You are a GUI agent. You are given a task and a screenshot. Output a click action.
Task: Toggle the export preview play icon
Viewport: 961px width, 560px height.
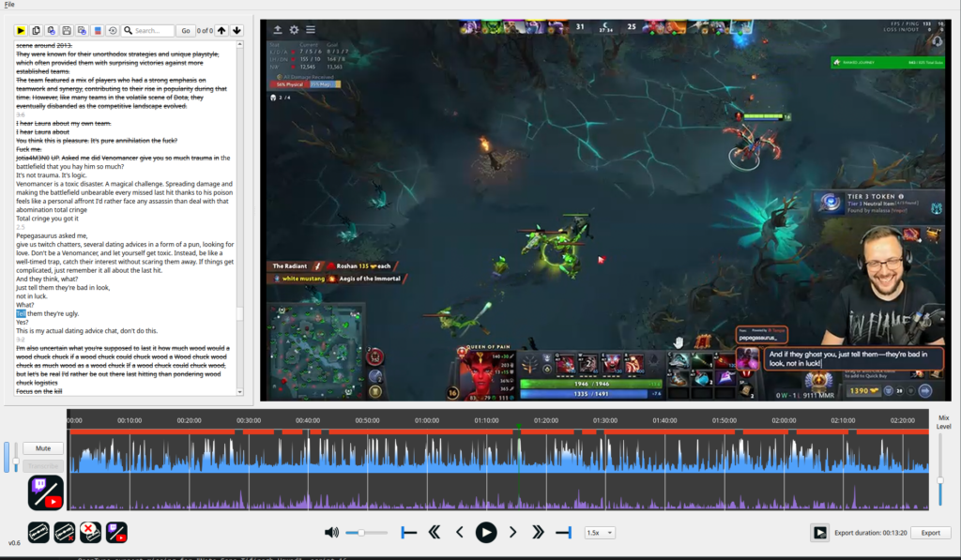point(819,533)
